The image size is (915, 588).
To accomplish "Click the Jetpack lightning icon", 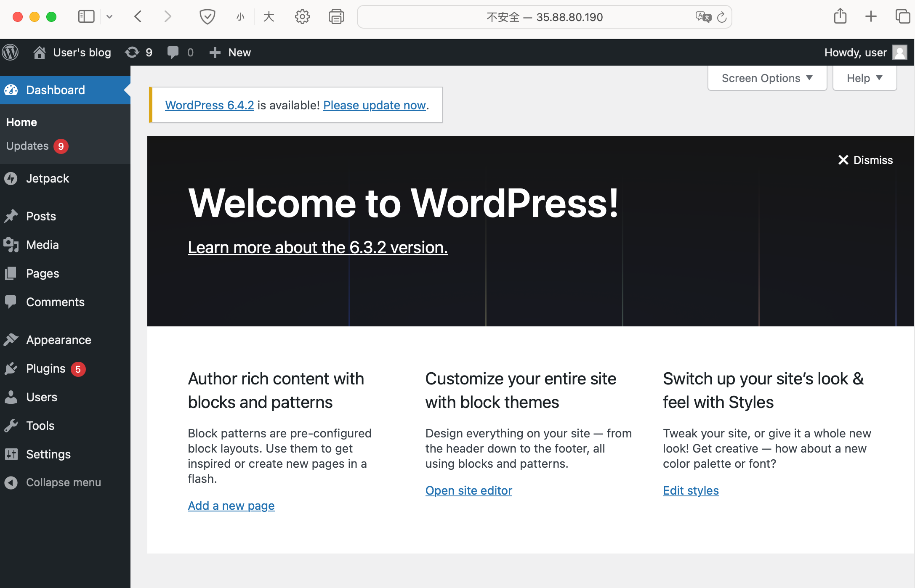I will pyautogui.click(x=11, y=178).
